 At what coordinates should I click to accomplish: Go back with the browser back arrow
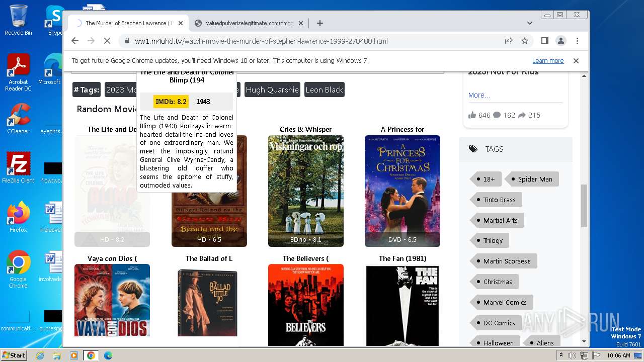click(75, 41)
